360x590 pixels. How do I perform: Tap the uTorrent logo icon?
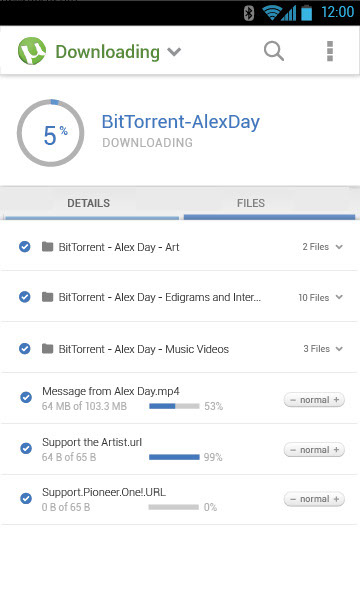[x=32, y=51]
